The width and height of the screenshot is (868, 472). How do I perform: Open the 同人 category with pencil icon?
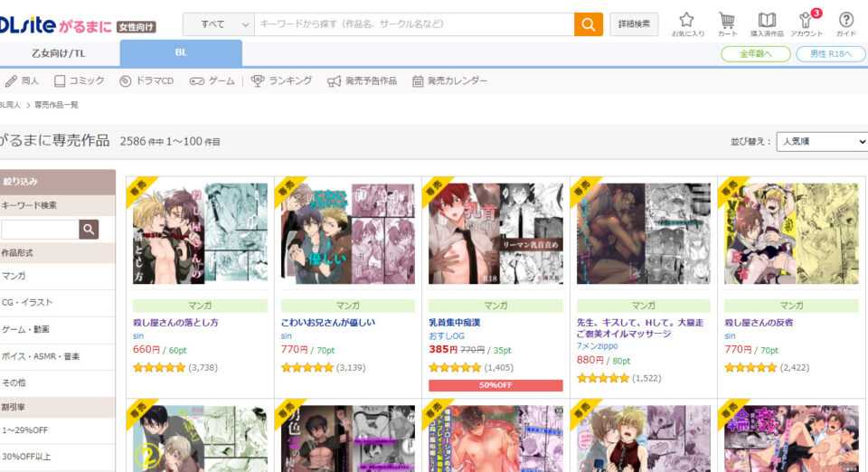(x=22, y=80)
